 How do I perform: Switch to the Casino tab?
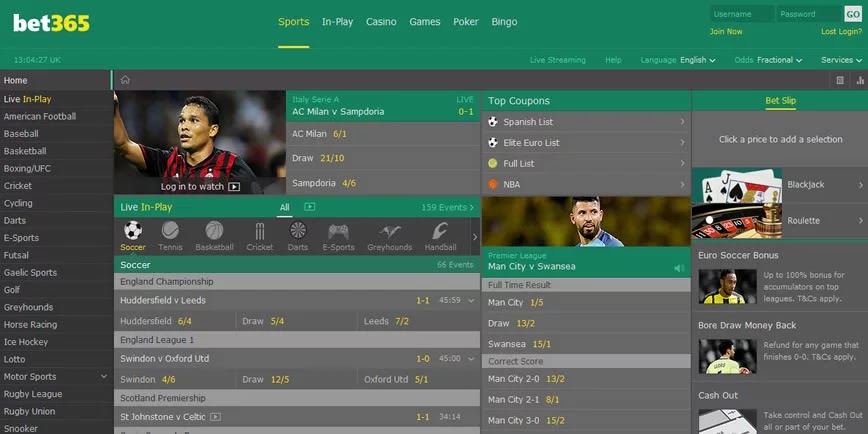381,22
